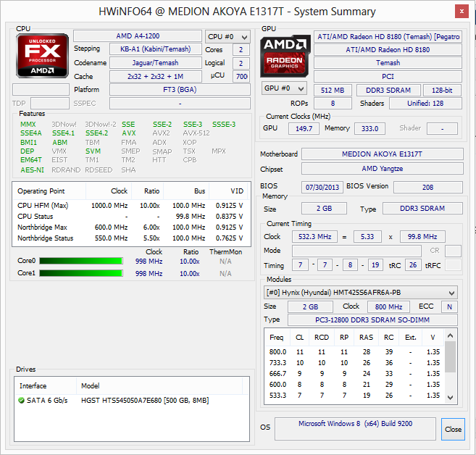Viewport: 476px width, 455px height.
Task: Click the green SATA drive status icon
Action: (x=21, y=401)
